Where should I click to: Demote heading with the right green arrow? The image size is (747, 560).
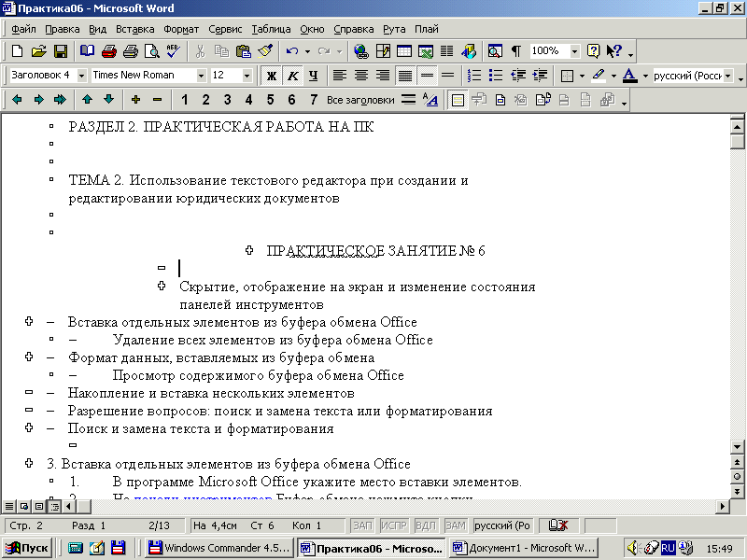[x=38, y=100]
